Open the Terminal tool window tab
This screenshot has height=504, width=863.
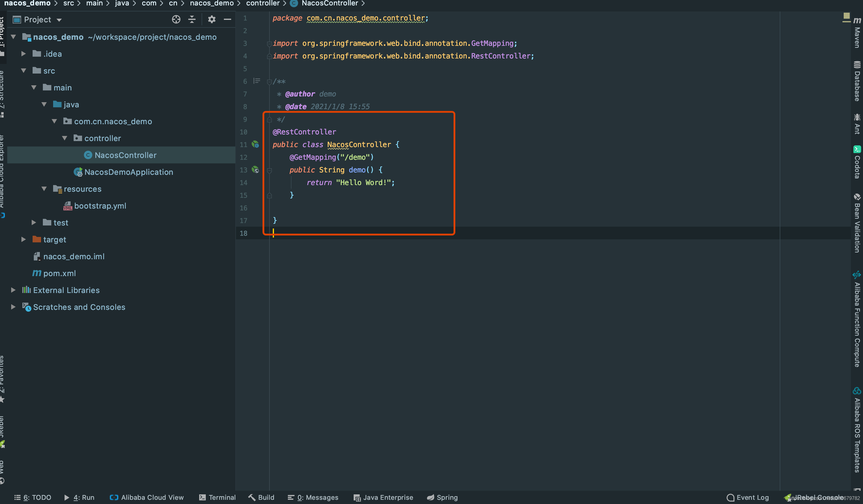(218, 497)
